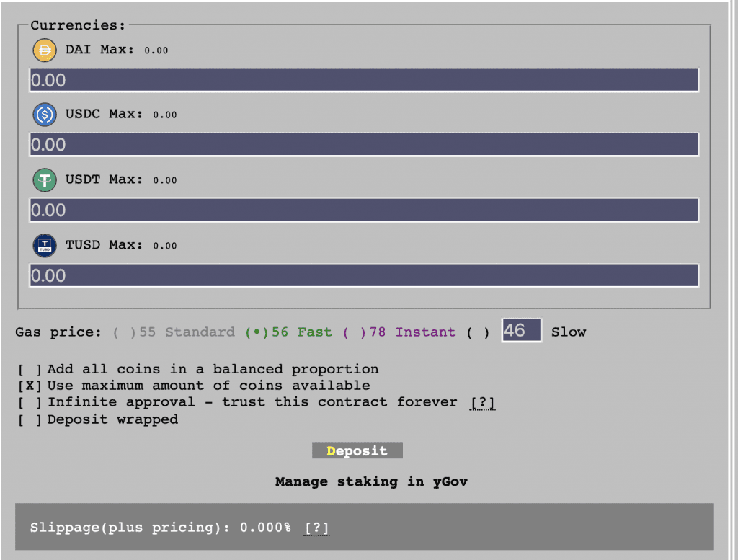
Task: Select the Slow custom gas radio button
Action: click(477, 332)
